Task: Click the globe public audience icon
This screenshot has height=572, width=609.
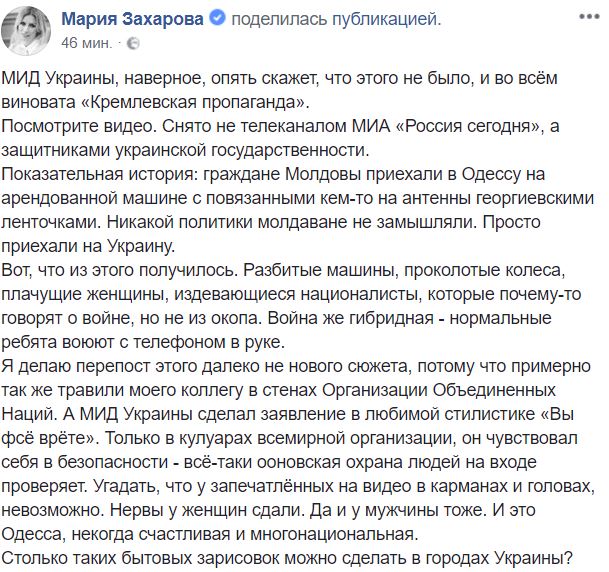Action: pyautogui.click(x=133, y=43)
